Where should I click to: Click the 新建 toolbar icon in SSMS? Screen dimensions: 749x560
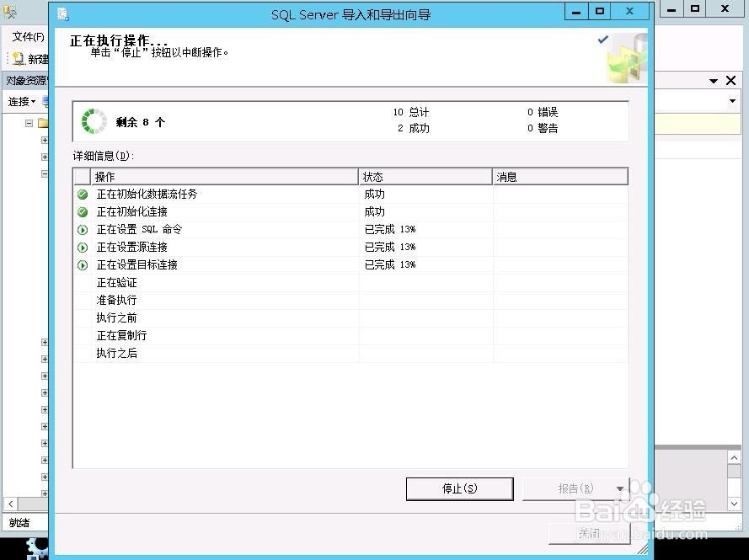pyautogui.click(x=19, y=59)
